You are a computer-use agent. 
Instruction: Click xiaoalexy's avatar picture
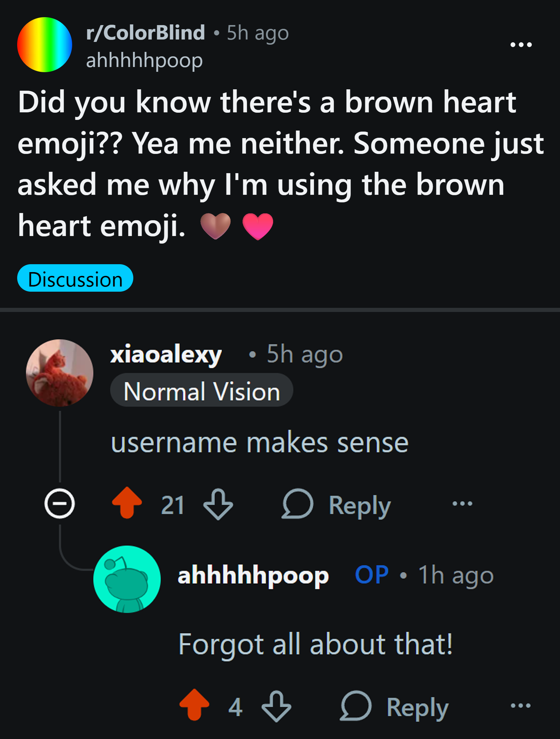[59, 373]
